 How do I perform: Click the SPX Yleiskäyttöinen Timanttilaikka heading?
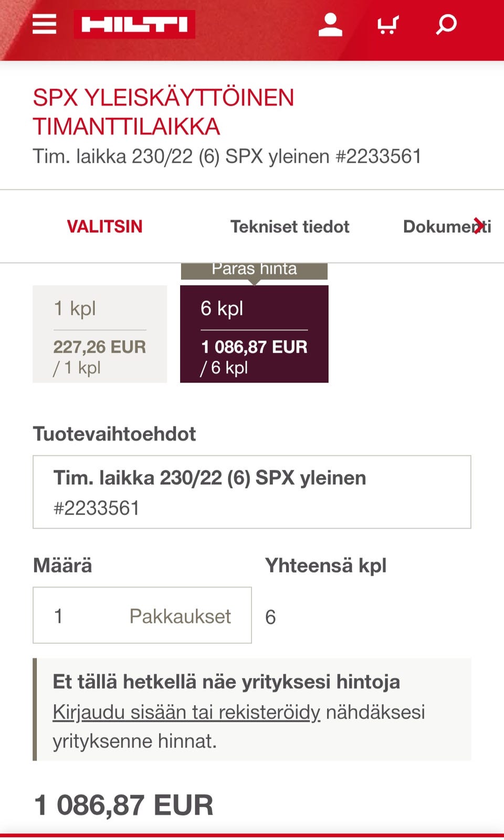coord(163,112)
